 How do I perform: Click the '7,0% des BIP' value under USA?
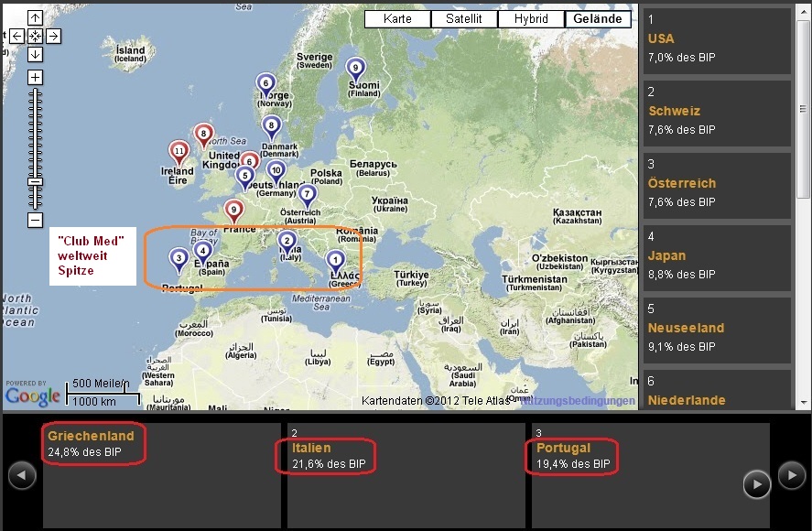point(681,58)
